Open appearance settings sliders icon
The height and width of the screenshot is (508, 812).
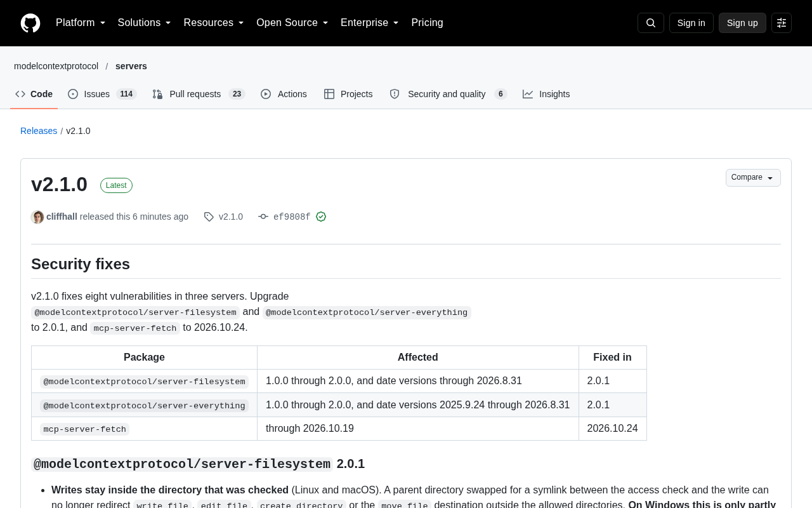tap(782, 23)
